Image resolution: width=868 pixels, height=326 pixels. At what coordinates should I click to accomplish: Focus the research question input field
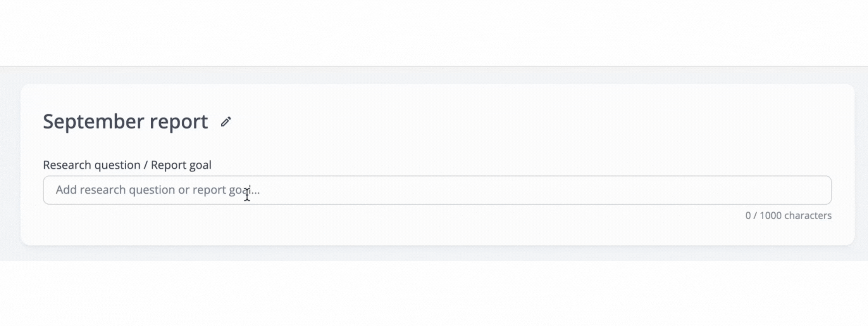pos(437,190)
